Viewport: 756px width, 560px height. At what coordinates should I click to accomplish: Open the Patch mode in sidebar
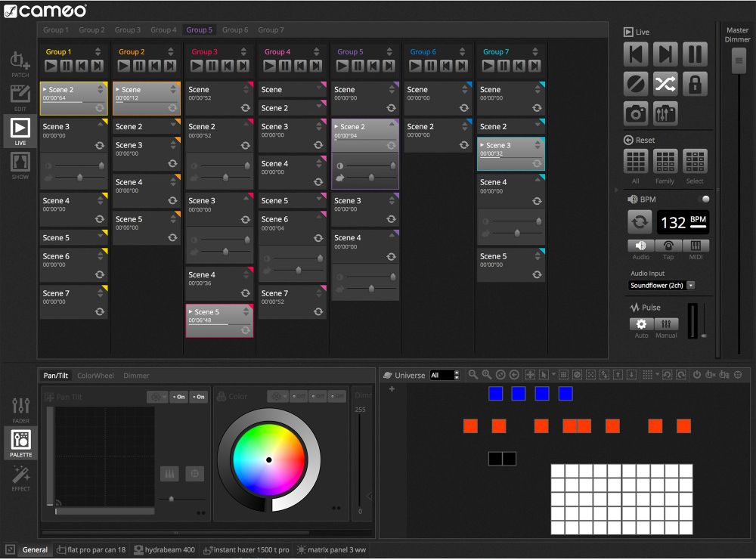(20, 63)
